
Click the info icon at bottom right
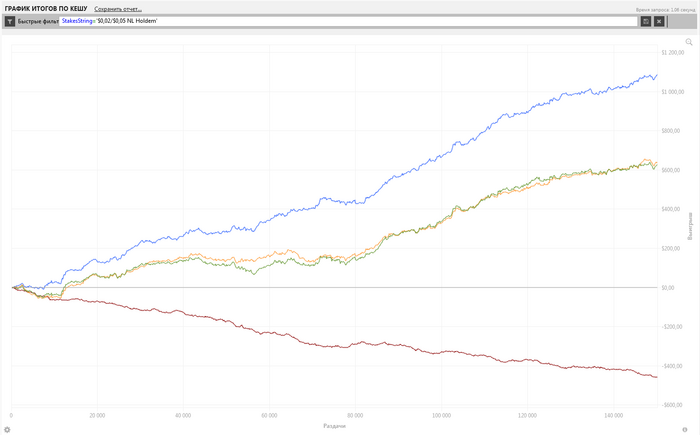685,430
